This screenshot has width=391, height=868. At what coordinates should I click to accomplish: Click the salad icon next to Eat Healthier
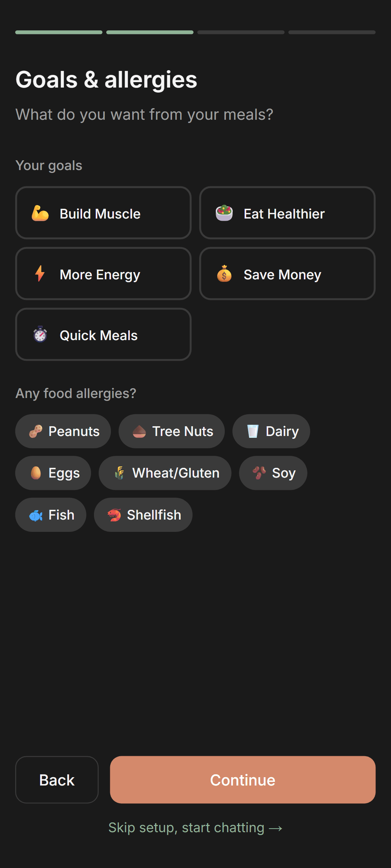point(225,213)
